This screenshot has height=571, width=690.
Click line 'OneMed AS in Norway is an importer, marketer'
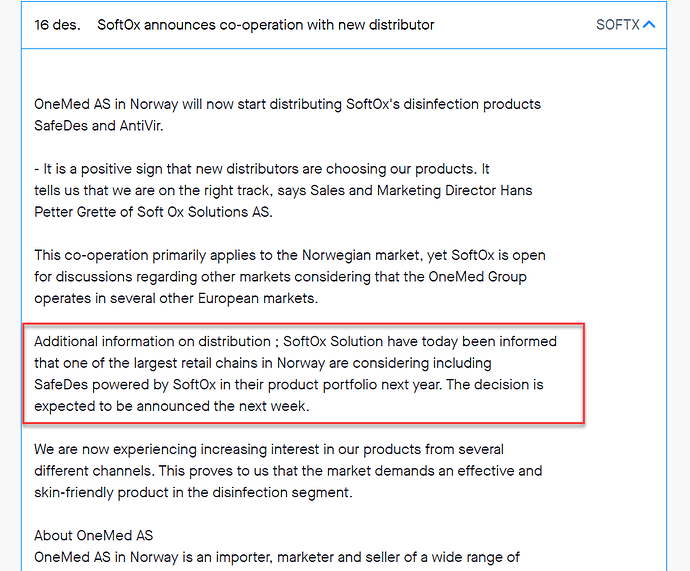[277, 557]
